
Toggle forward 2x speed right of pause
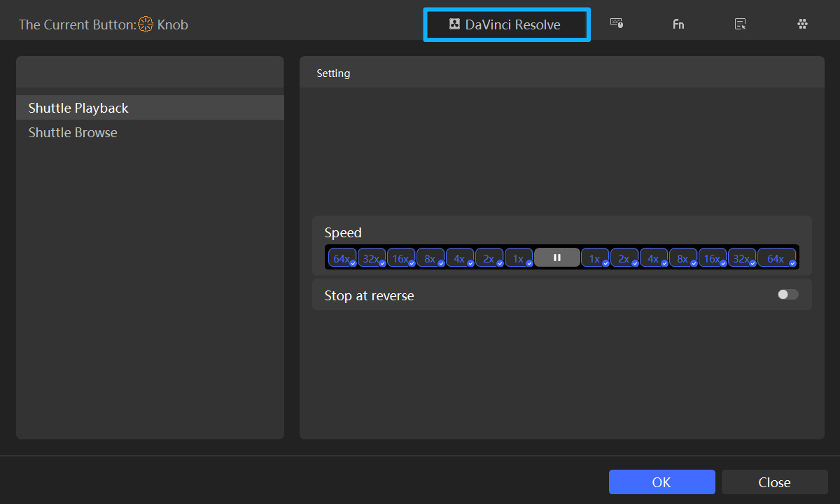click(x=624, y=258)
